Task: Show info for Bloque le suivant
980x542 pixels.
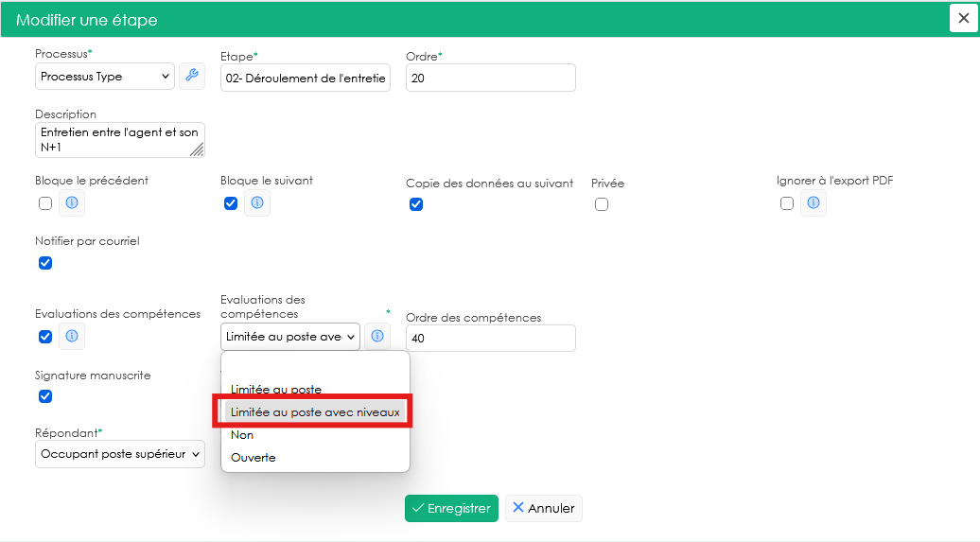Action: 257,202
